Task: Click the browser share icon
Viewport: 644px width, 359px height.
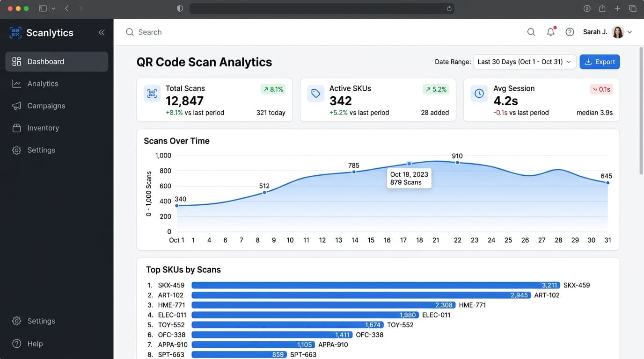Action: (602, 8)
